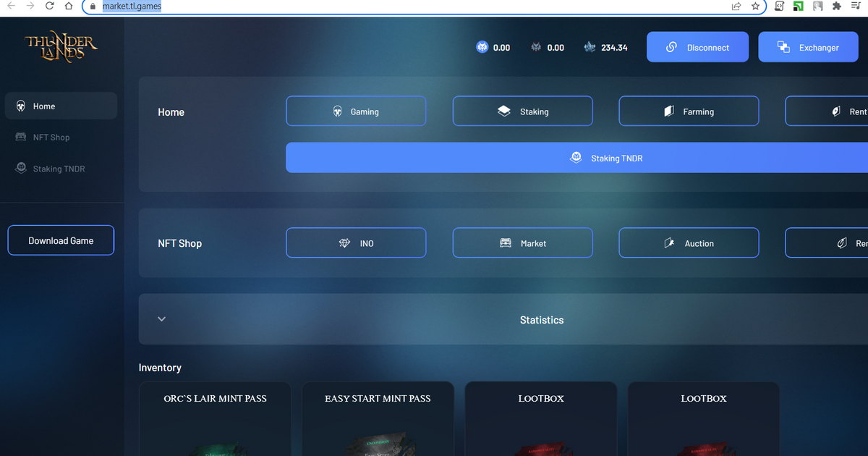Go back with the browser back arrow
868x456 pixels.
(x=11, y=6)
